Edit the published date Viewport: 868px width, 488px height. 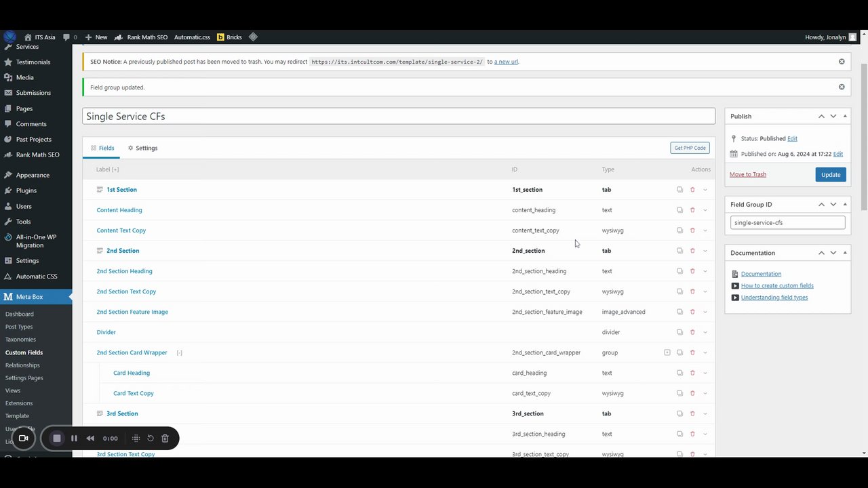click(x=838, y=154)
